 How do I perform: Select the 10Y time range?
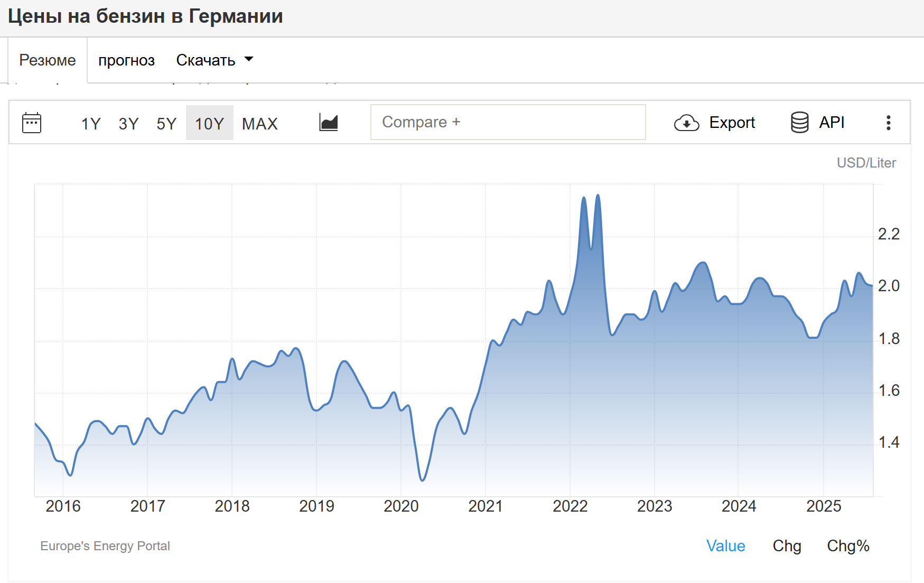(x=210, y=123)
